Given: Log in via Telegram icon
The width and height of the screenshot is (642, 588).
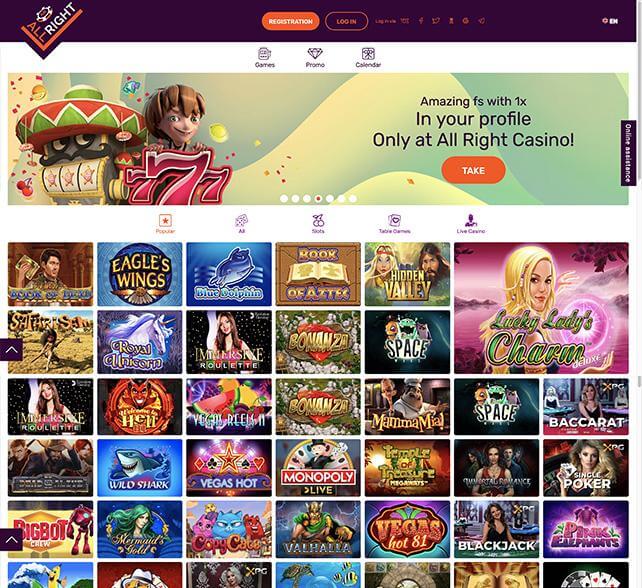Looking at the screenshot, I should click(482, 21).
